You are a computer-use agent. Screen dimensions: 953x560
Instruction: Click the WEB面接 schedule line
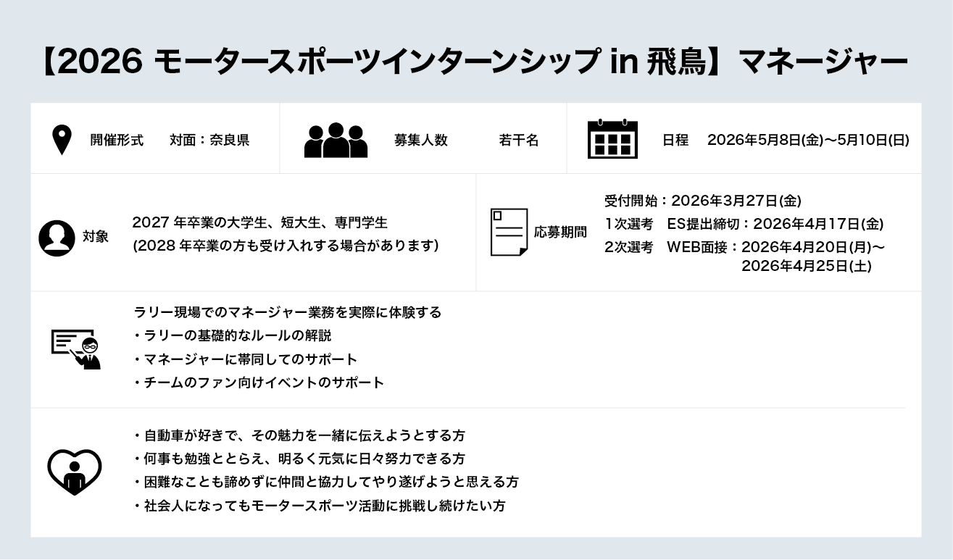(744, 248)
